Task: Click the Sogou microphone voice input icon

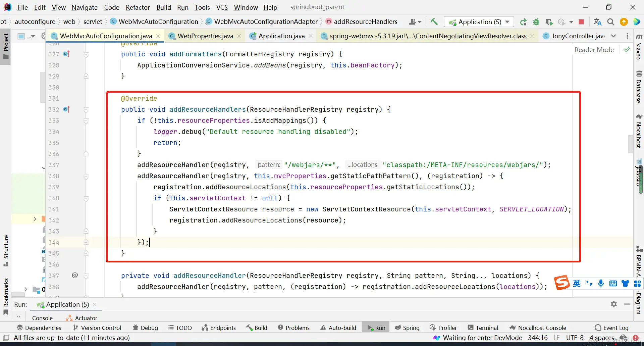Action: coord(601,284)
